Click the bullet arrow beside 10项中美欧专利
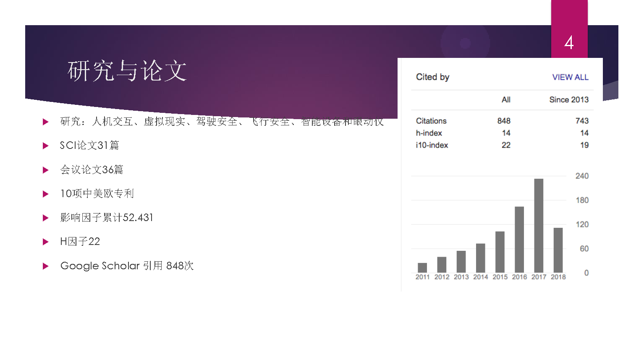 (x=46, y=194)
